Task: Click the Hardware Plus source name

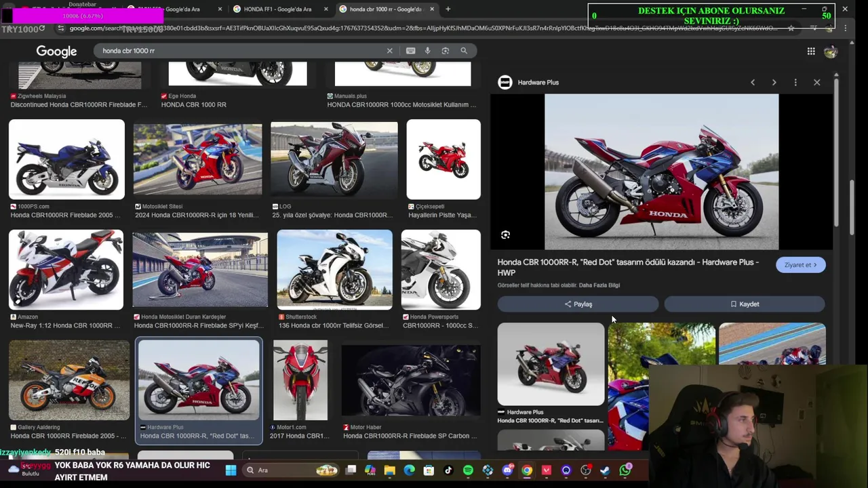Action: click(x=538, y=83)
